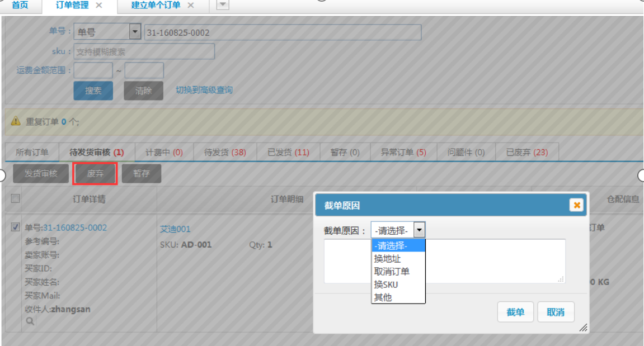
Task: Select 其他 reason option
Action: (383, 297)
